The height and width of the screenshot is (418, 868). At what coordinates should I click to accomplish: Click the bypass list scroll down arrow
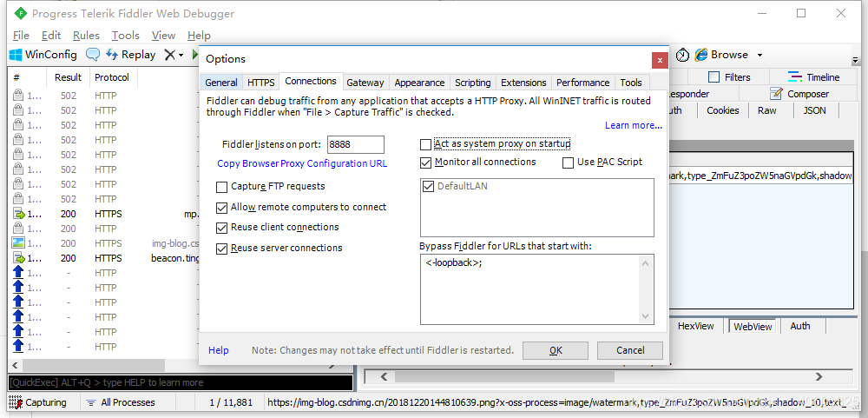(x=646, y=316)
